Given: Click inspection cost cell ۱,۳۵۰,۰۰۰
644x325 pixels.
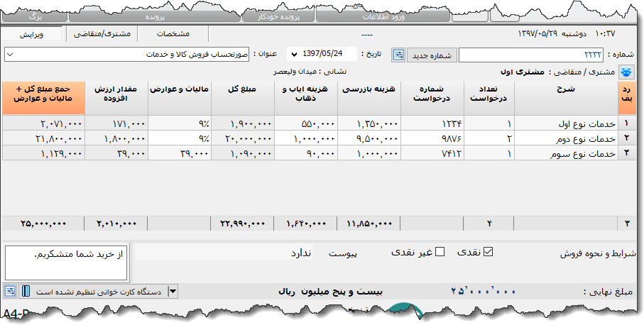Looking at the screenshot, I should click(x=369, y=123).
